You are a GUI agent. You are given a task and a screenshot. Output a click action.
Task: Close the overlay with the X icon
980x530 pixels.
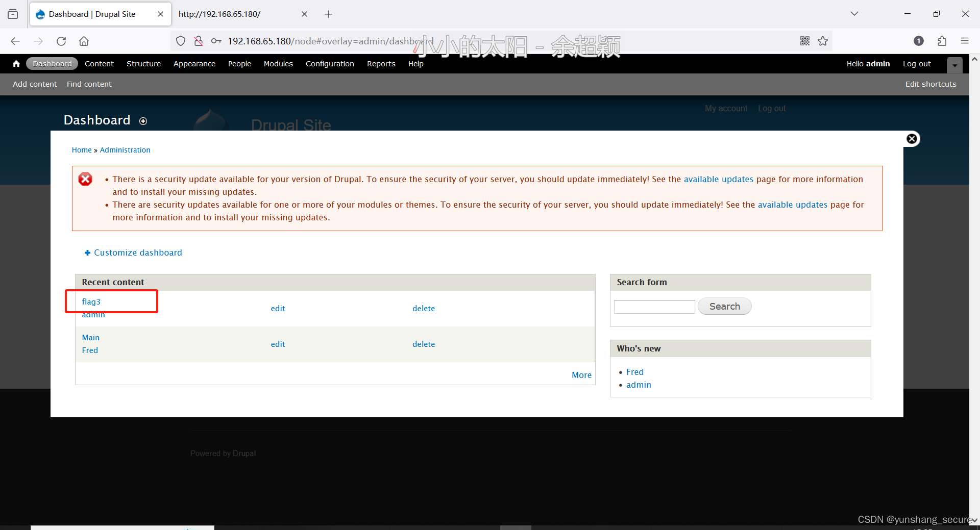click(x=912, y=139)
